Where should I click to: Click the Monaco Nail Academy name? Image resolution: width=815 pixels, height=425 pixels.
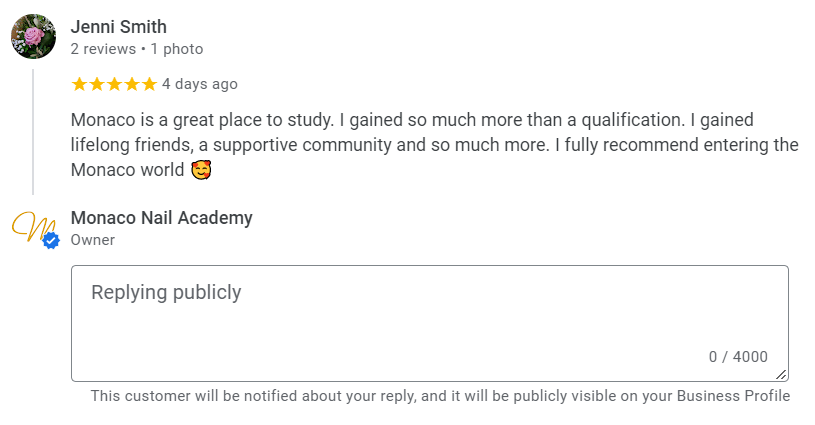pos(161,218)
